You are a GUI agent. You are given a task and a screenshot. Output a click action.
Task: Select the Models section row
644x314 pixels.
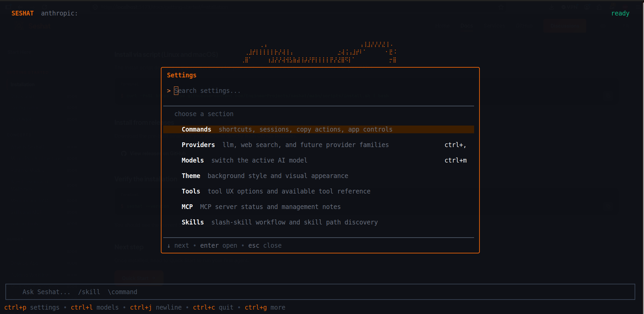click(318, 161)
